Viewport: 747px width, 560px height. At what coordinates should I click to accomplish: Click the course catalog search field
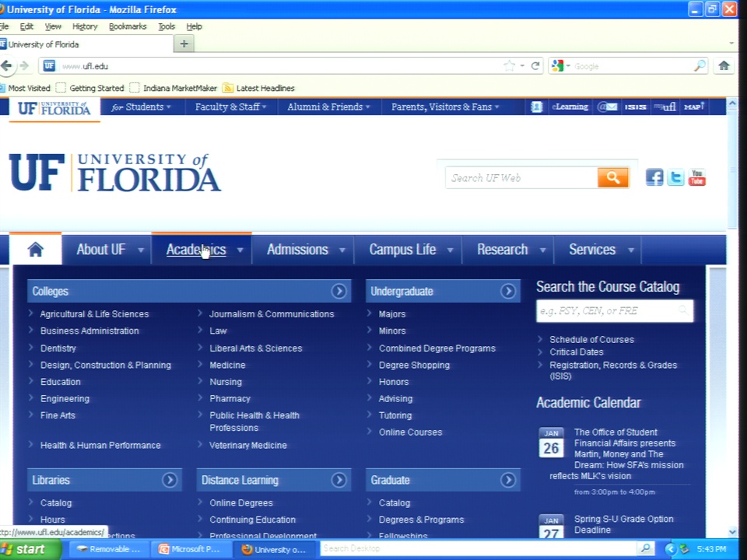[615, 311]
